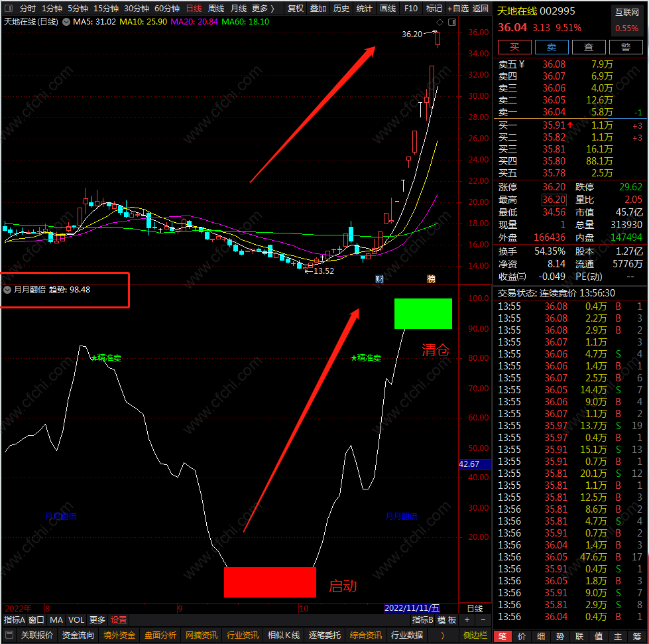This screenshot has width=649, height=644.
Task: Open the 主 main-force tab
Action: click(x=618, y=636)
